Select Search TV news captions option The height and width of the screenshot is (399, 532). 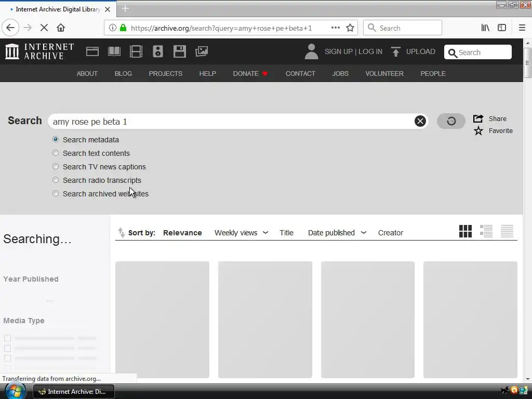pos(56,167)
